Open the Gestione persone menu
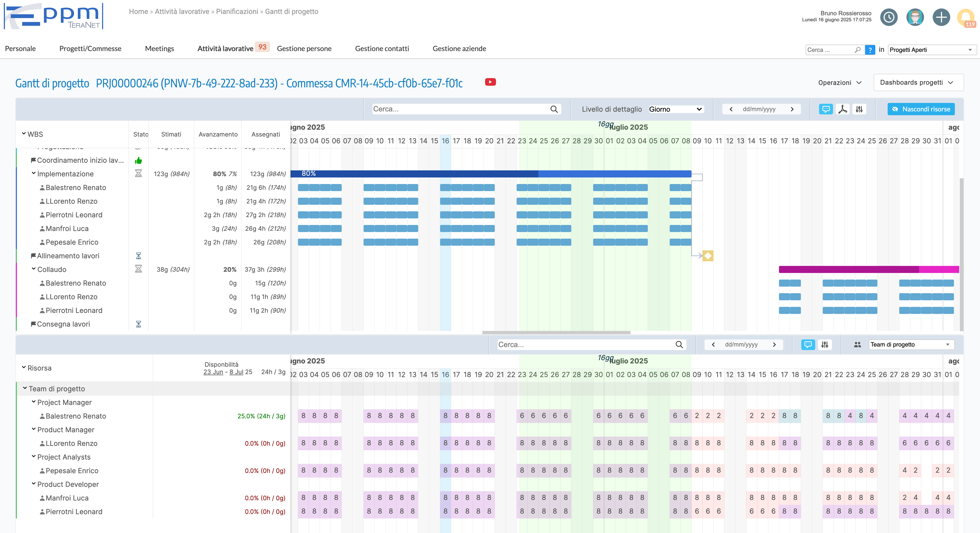This screenshot has width=980, height=533. pyautogui.click(x=304, y=49)
